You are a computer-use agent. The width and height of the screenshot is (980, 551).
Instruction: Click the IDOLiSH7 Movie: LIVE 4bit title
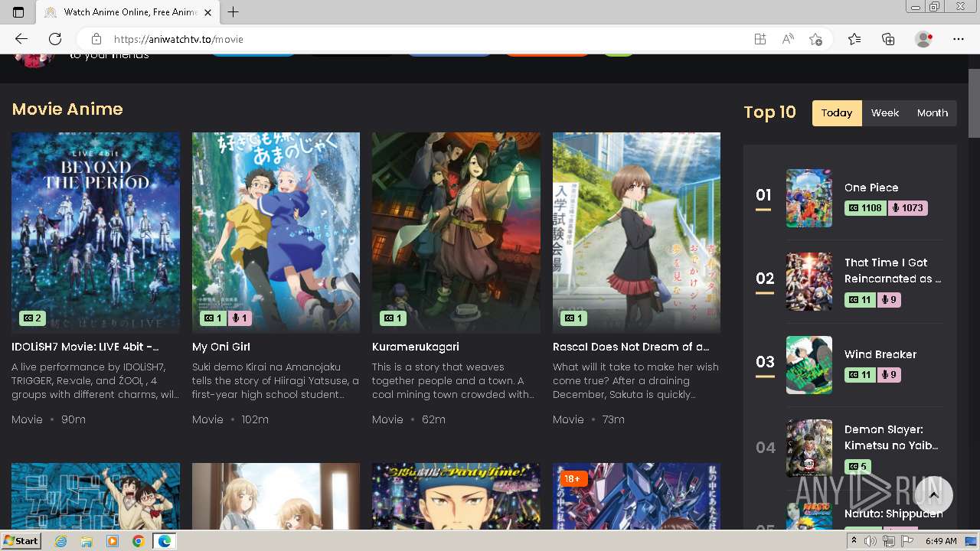click(x=86, y=347)
